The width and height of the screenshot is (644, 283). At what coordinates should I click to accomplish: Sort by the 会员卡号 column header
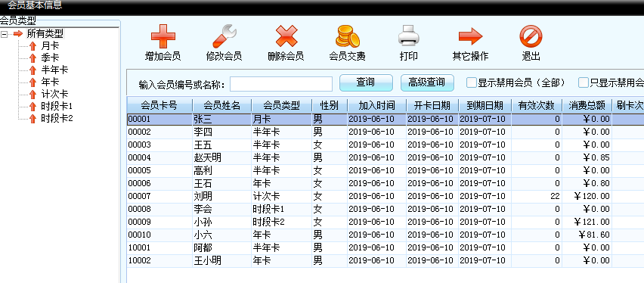[x=159, y=106]
